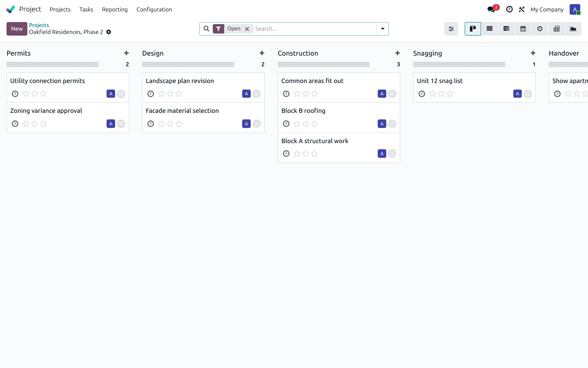This screenshot has height=368, width=588.
Task: Click the Permits column progress bar
Action: 52,64
